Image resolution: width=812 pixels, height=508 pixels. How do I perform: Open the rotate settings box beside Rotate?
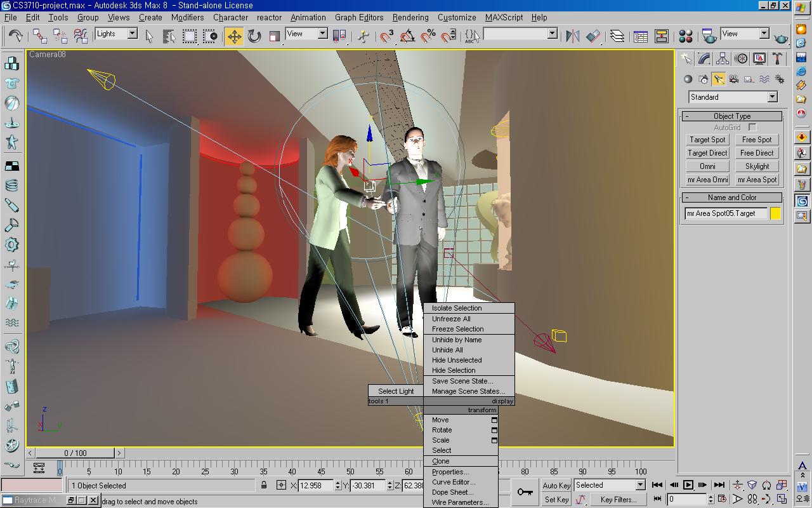494,430
